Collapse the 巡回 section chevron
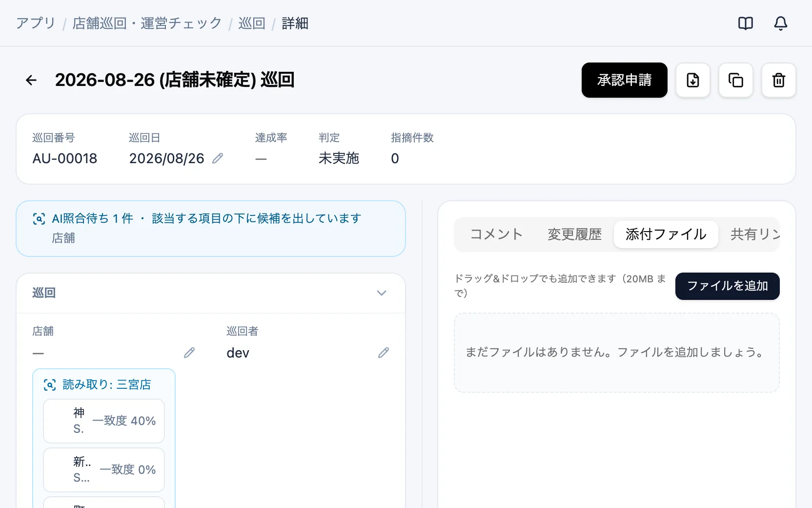812x508 pixels. pyautogui.click(x=382, y=293)
